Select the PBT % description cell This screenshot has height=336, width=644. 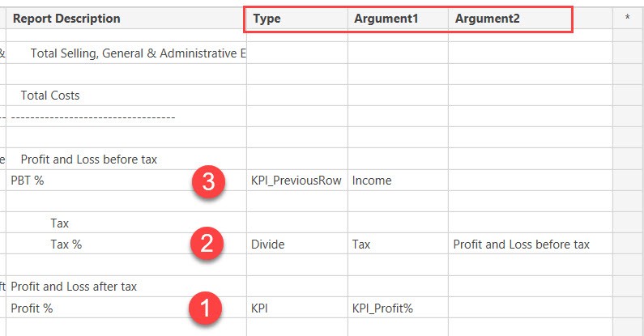pyautogui.click(x=126, y=181)
